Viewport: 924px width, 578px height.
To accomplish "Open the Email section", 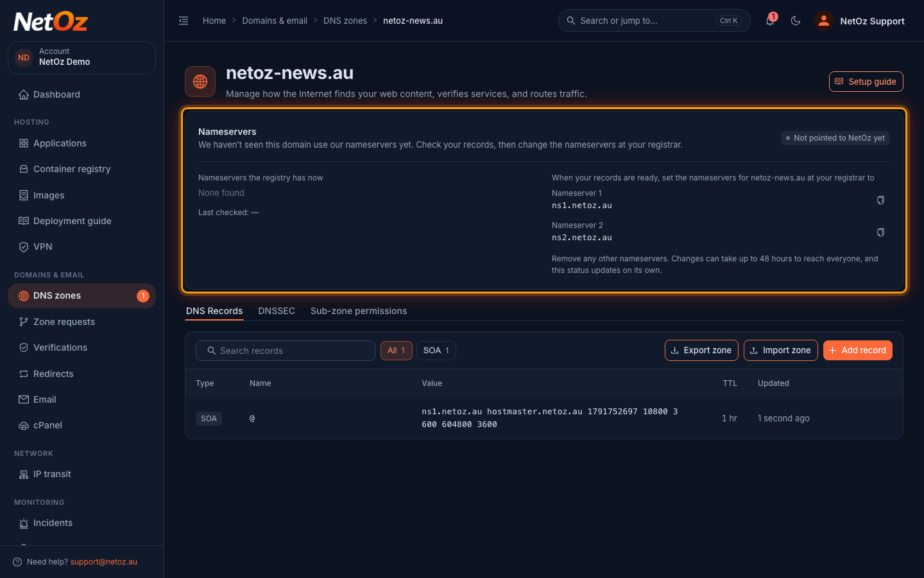I will point(81,399).
